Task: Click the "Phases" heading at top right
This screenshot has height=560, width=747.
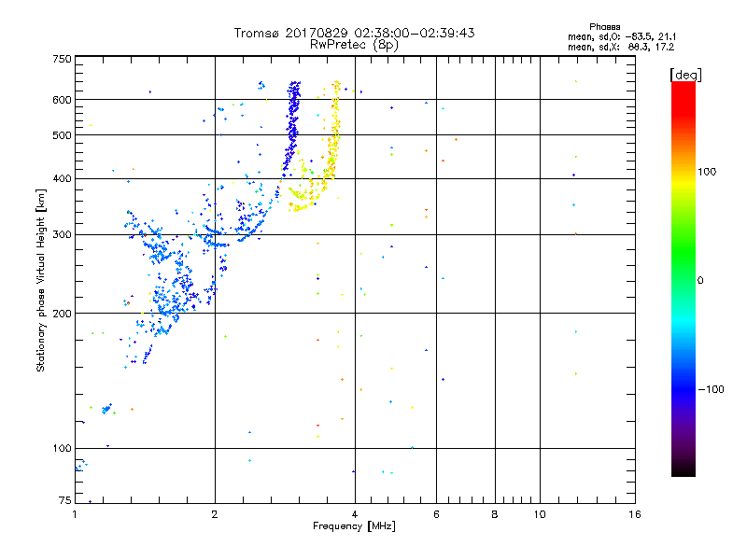Action: coord(604,27)
